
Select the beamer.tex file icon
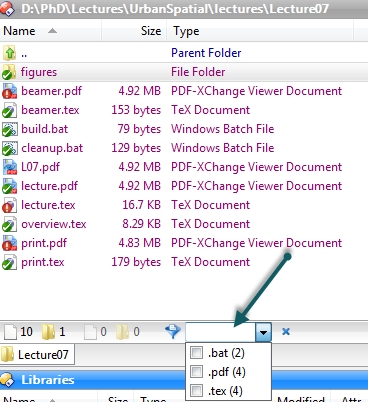pyautogui.click(x=9, y=110)
